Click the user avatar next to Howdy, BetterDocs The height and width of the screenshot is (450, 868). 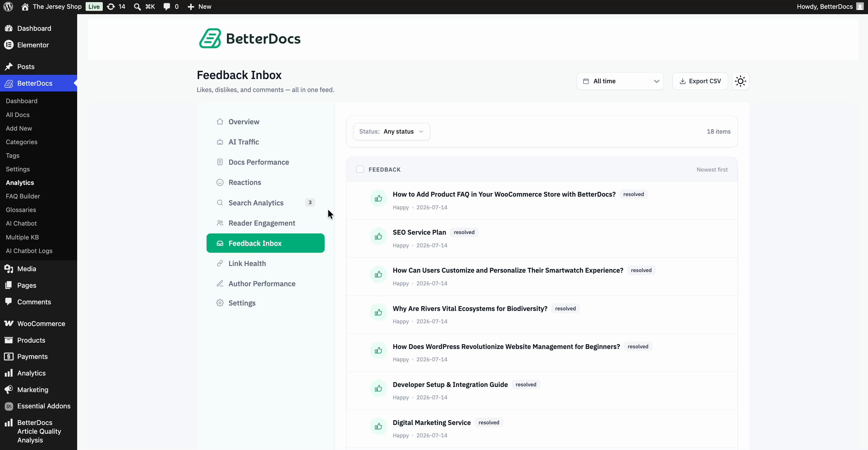click(860, 7)
